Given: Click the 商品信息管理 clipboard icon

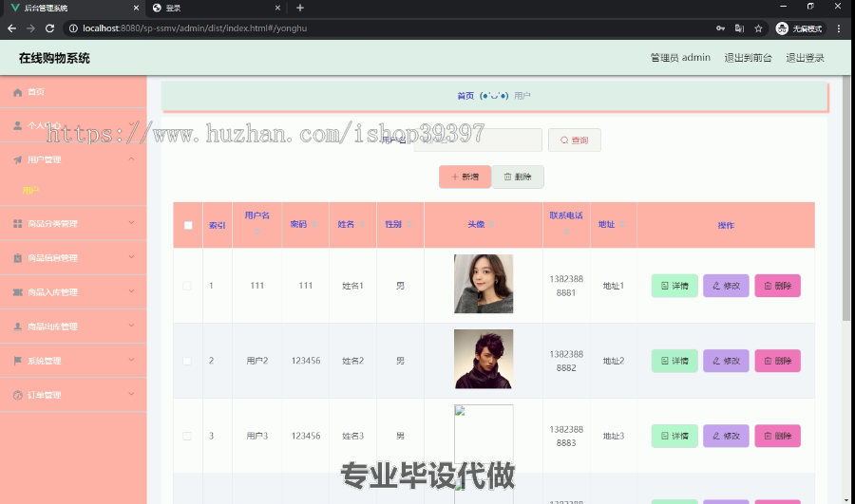Looking at the screenshot, I should click(17, 258).
